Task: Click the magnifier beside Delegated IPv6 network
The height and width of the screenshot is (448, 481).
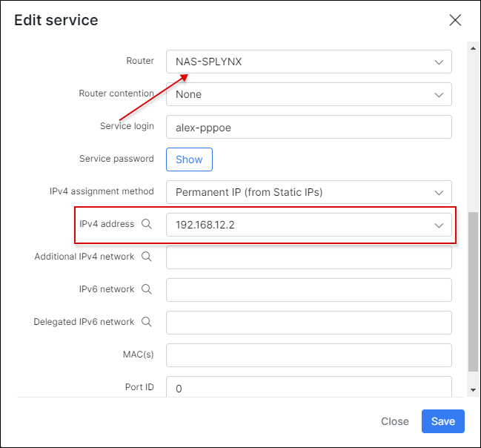Action: (x=147, y=322)
